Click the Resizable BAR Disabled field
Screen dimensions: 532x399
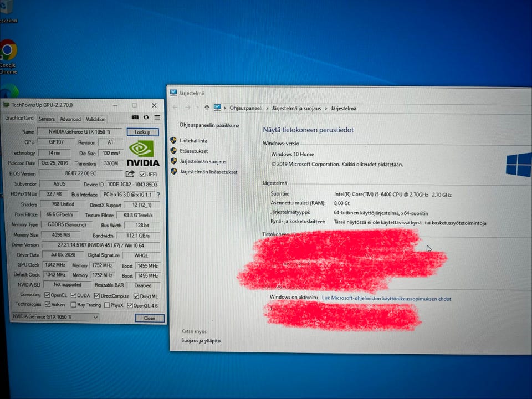[x=142, y=285]
